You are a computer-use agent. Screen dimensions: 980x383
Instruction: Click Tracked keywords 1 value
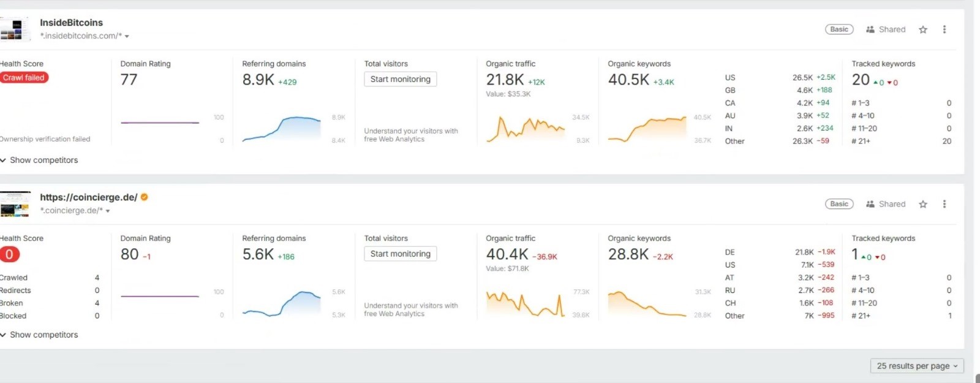point(855,254)
